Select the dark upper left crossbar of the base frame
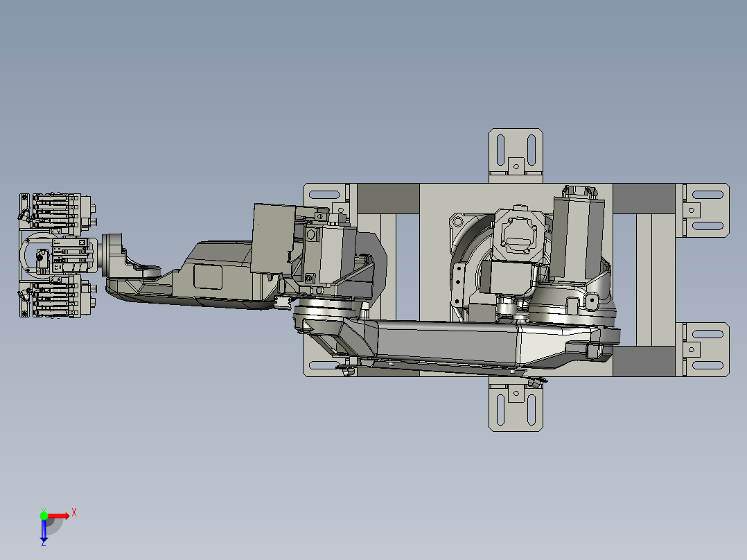 [x=388, y=198]
